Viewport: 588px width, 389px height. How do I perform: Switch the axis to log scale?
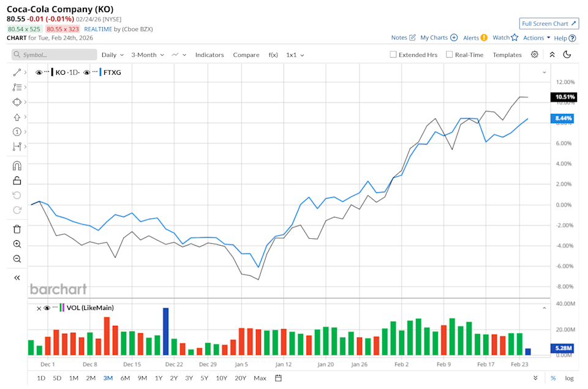coord(569,378)
